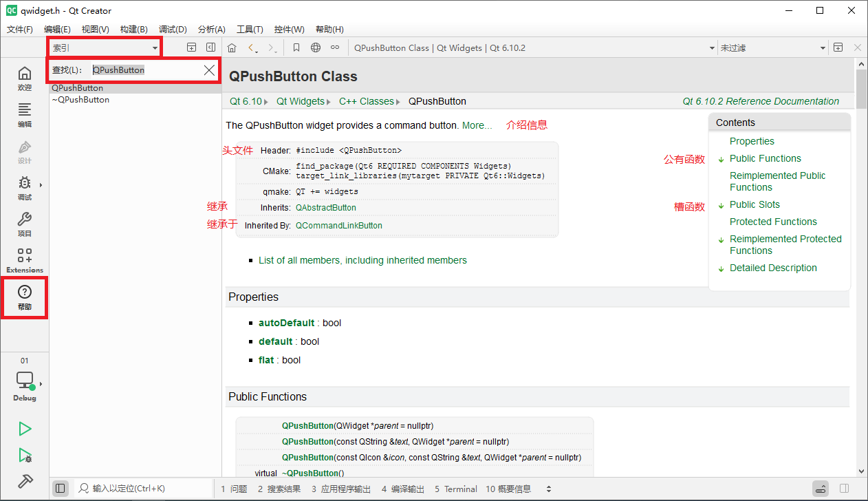The image size is (868, 501).
Task: Jump to Public Slots in Contents
Action: tap(755, 204)
